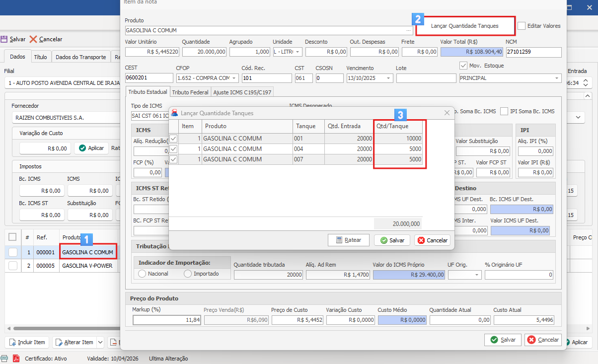Viewport: 598px width, 364px height.
Task: Close the Lançar Quantidade Tanques dialog
Action: coord(447,113)
